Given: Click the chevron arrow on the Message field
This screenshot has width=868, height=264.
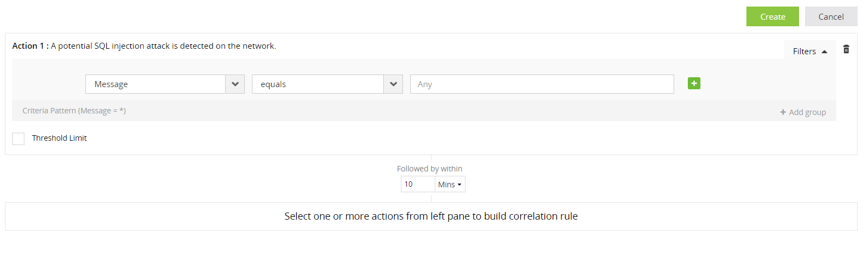Looking at the screenshot, I should tap(235, 84).
